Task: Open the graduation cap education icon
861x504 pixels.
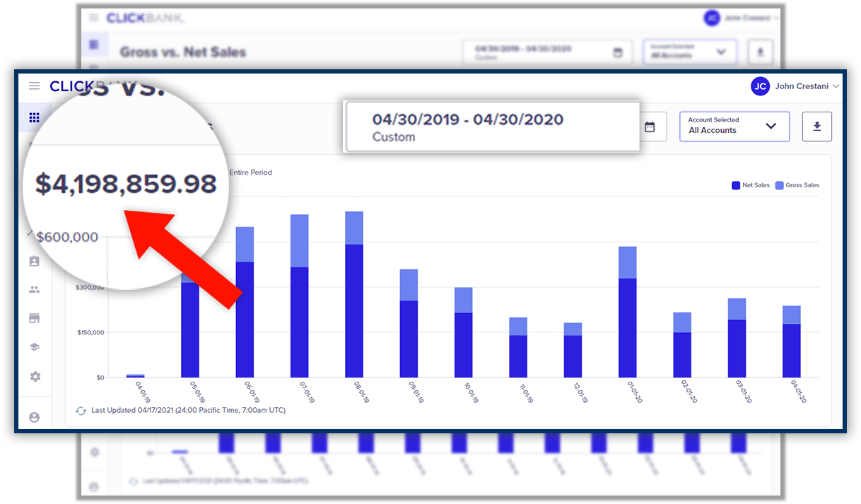Action: coord(34,347)
